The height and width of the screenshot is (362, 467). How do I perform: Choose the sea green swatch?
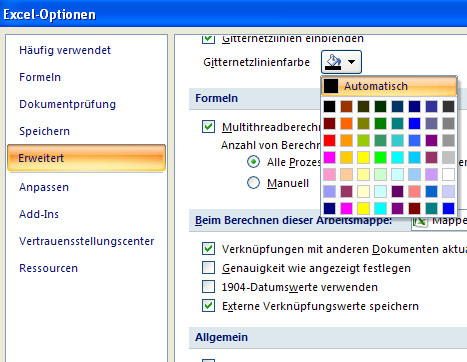(380, 140)
